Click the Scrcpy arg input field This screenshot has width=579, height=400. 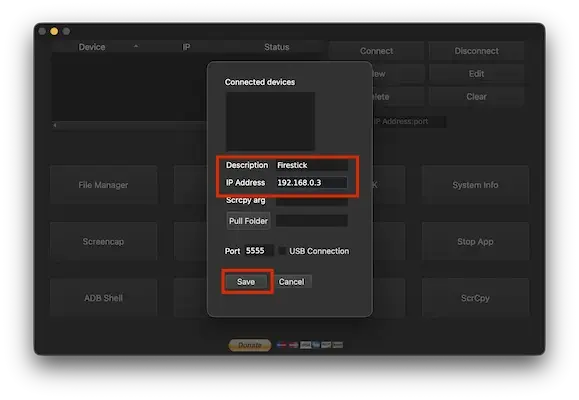(312, 201)
